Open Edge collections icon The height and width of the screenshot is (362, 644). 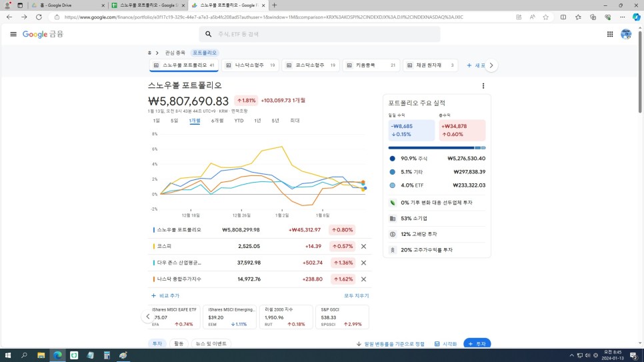coord(593,17)
